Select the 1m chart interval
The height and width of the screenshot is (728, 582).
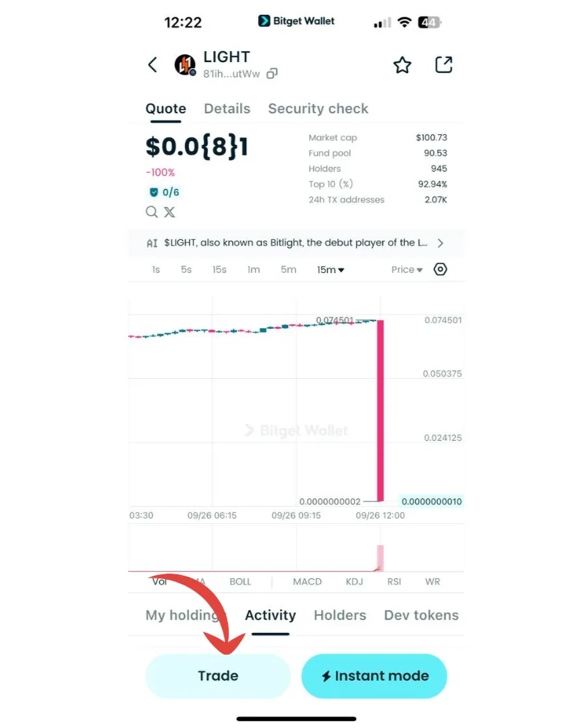254,270
